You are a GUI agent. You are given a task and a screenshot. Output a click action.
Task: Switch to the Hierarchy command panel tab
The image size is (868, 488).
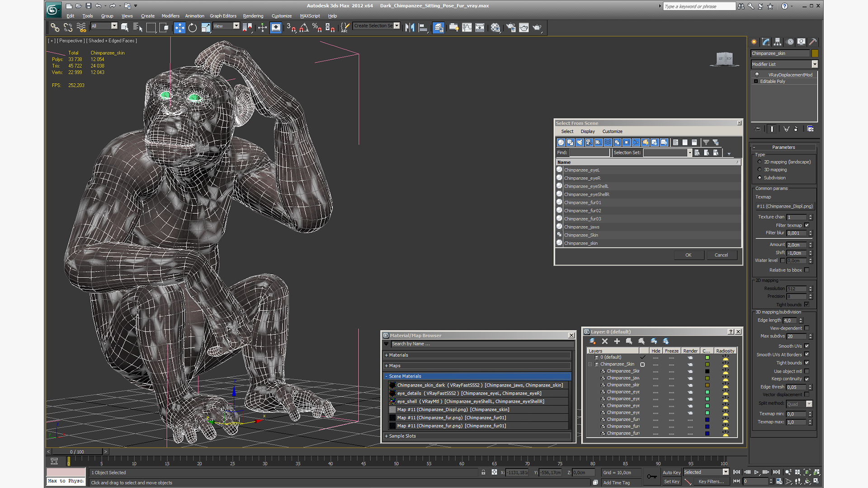click(x=778, y=42)
